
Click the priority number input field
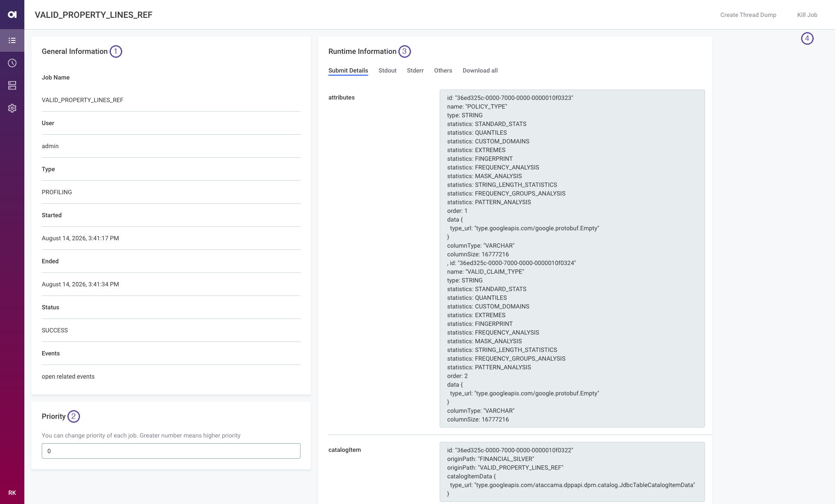click(x=171, y=451)
